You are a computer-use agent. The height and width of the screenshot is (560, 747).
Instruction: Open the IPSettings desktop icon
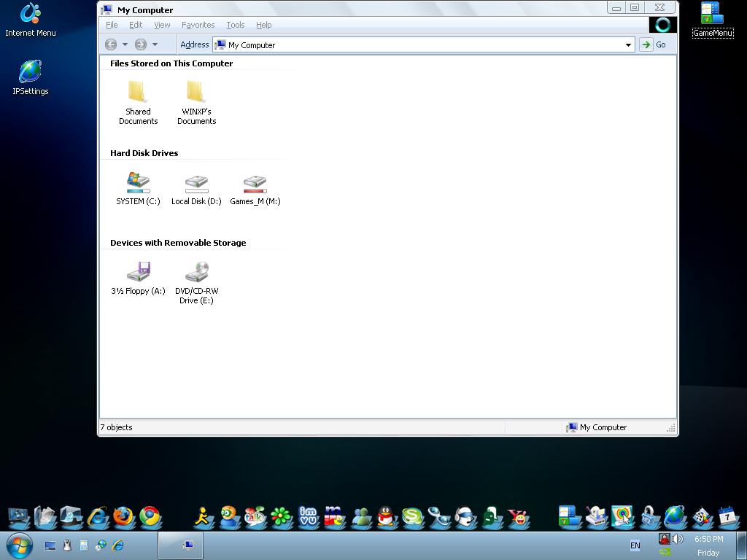click(31, 77)
